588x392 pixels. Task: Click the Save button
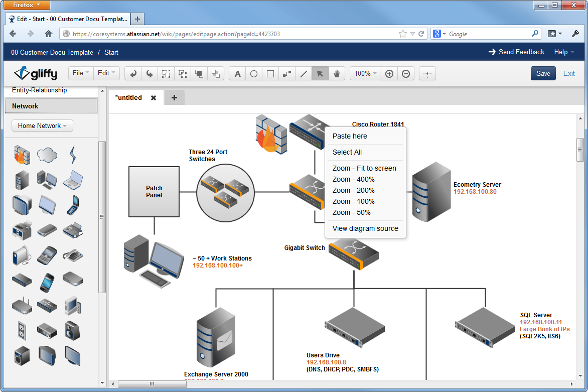(543, 73)
